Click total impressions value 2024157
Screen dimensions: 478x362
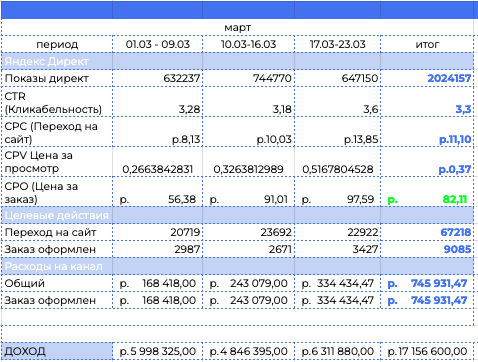pyautogui.click(x=427, y=78)
